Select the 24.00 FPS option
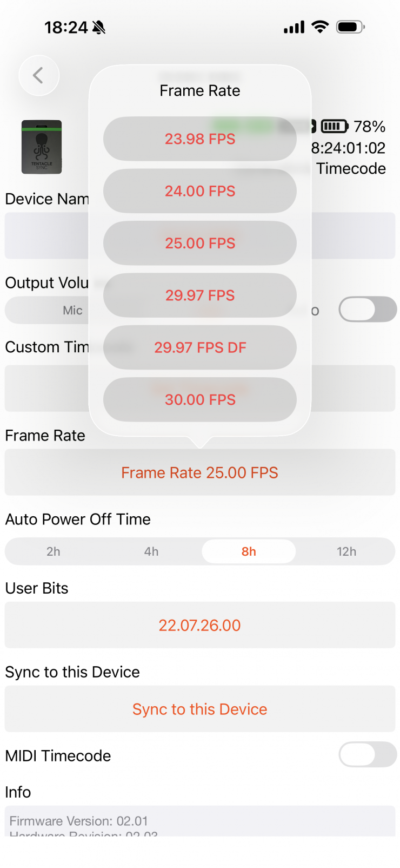The image size is (400, 868). pos(200,190)
